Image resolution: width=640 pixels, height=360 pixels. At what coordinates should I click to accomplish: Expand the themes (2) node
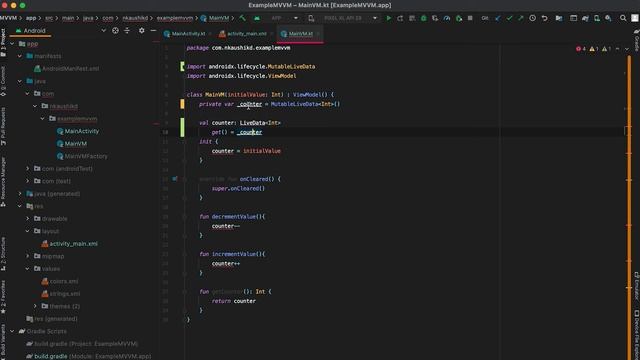tap(35, 306)
